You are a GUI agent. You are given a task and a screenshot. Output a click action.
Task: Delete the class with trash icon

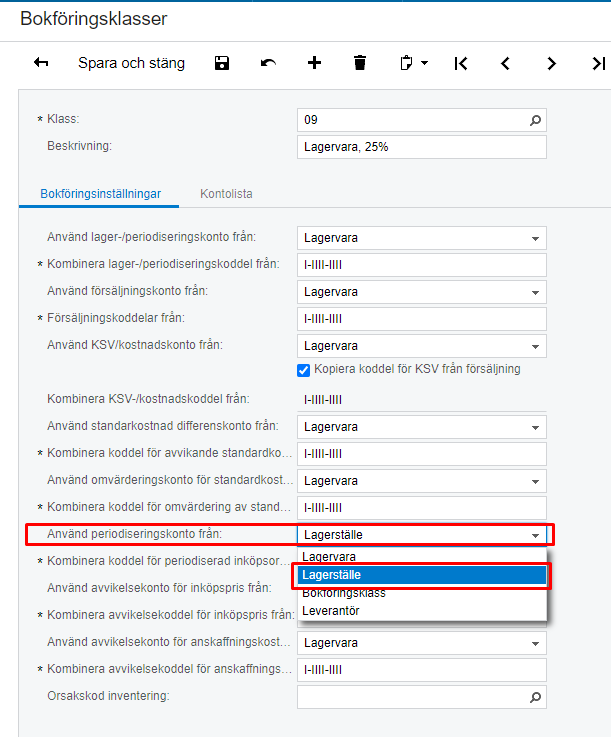coord(360,63)
